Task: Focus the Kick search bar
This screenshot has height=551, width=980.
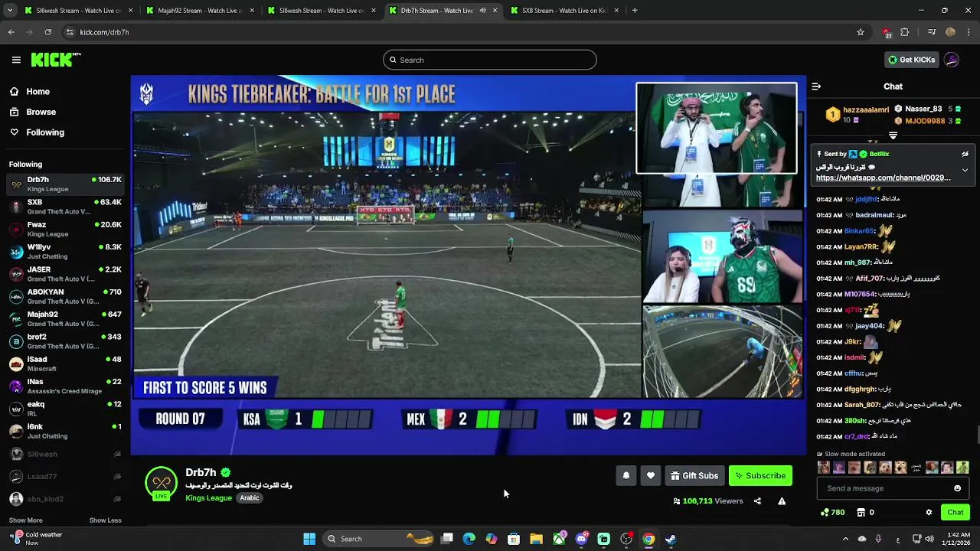Action: (x=490, y=60)
